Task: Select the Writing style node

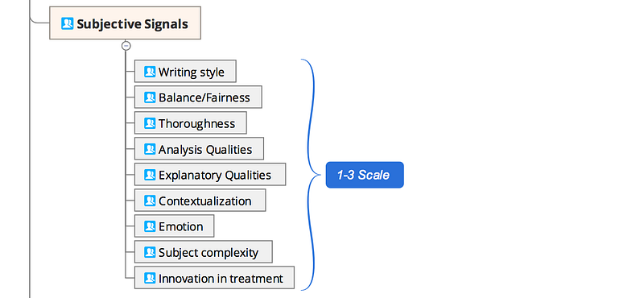Action: [x=185, y=72]
